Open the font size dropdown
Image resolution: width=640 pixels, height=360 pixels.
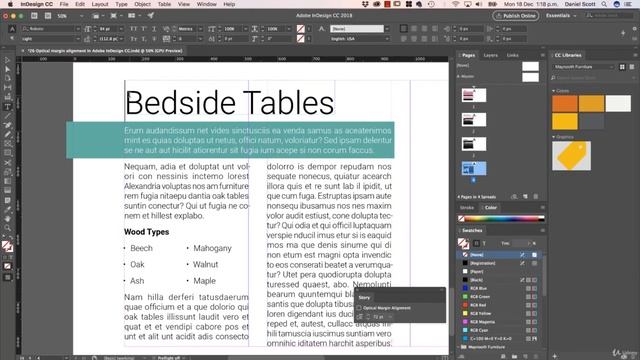click(x=121, y=29)
